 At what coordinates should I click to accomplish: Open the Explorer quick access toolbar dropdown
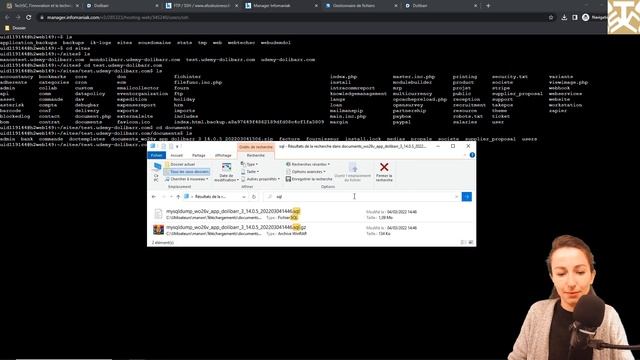(x=177, y=146)
